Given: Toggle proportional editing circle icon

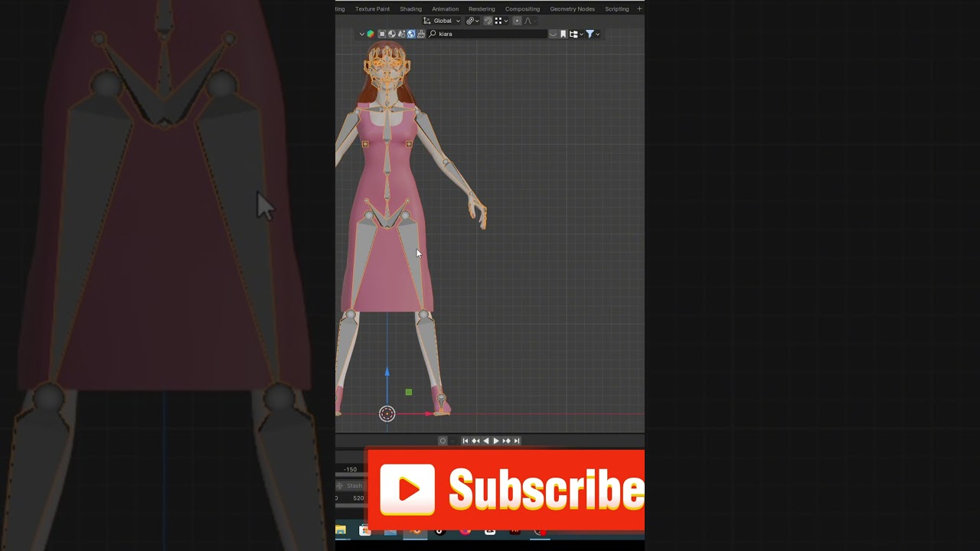Looking at the screenshot, I should (517, 21).
